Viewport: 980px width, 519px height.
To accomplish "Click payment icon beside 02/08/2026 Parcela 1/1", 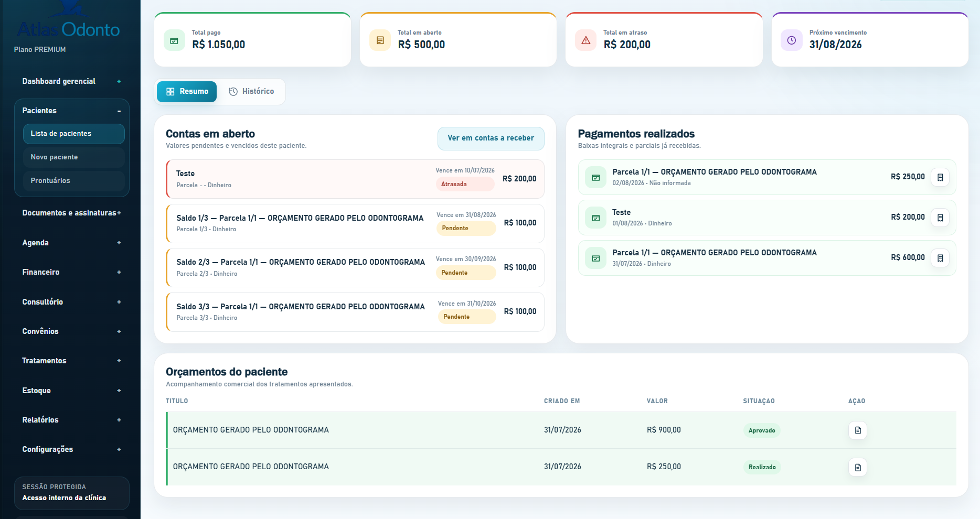I will click(595, 177).
